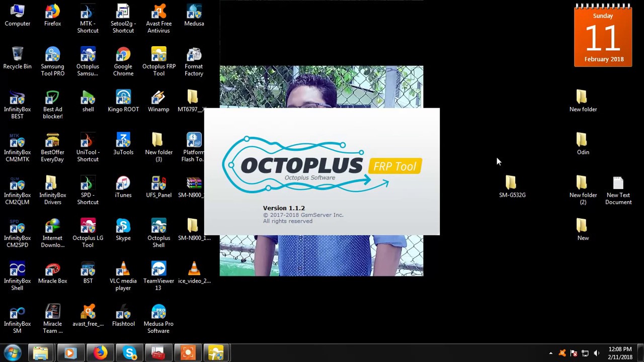The width and height of the screenshot is (644, 362).
Task: Open the InfinityBox Drivers folder
Action: click(x=52, y=191)
